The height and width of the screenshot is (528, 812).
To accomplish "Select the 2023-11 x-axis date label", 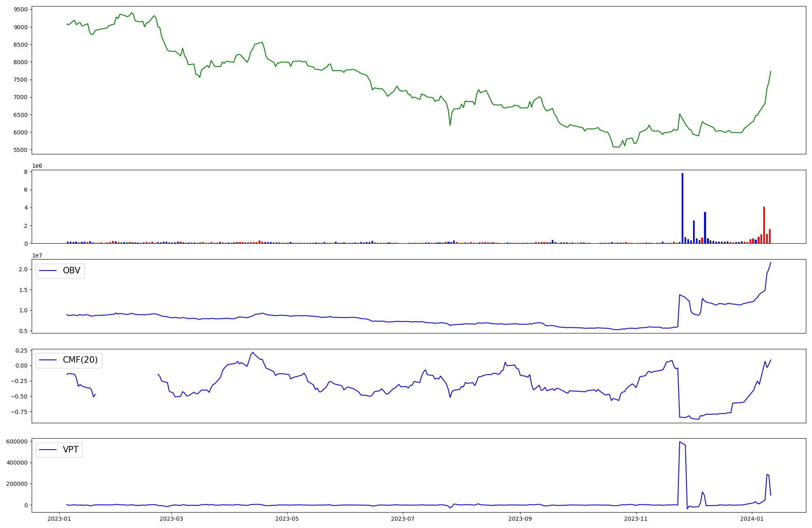I will point(636,519).
